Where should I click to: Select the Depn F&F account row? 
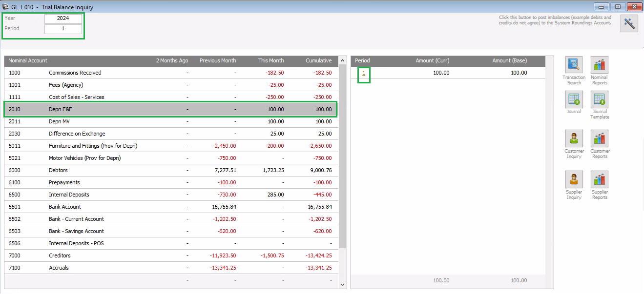click(x=146, y=109)
